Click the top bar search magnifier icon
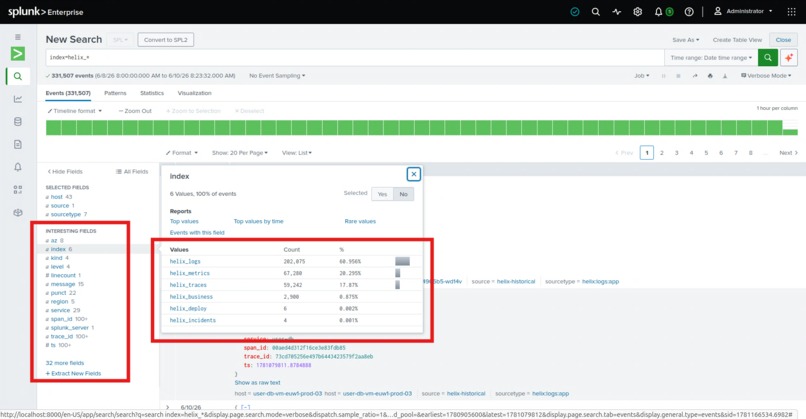This screenshot has height=419, width=806. (x=595, y=11)
